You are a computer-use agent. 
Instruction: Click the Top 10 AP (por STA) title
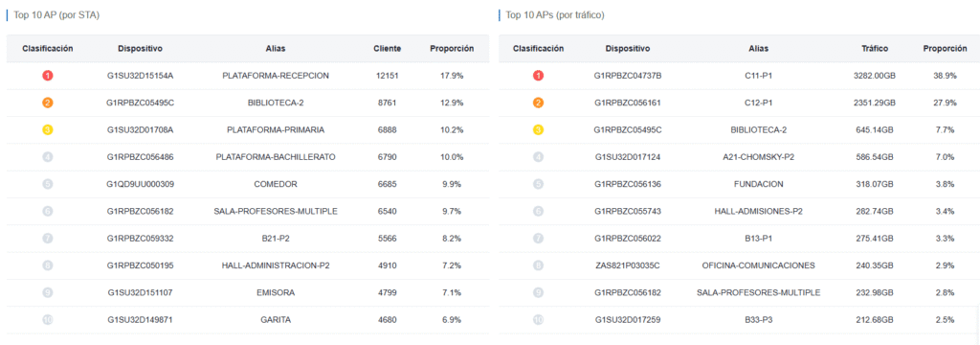click(56, 15)
